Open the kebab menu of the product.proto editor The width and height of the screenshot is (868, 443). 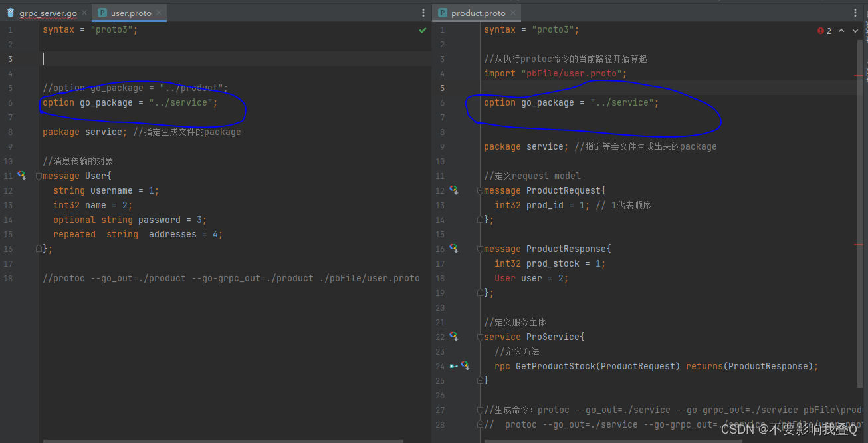click(855, 12)
